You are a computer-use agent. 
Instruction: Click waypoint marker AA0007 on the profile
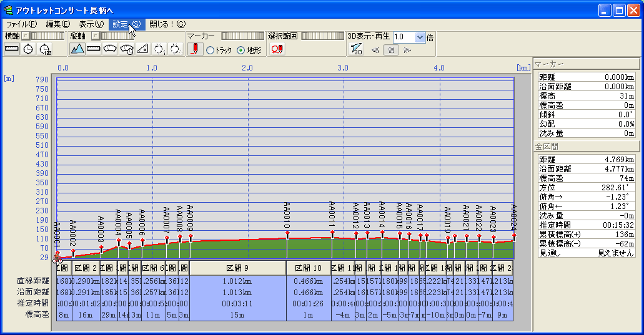[167, 238]
